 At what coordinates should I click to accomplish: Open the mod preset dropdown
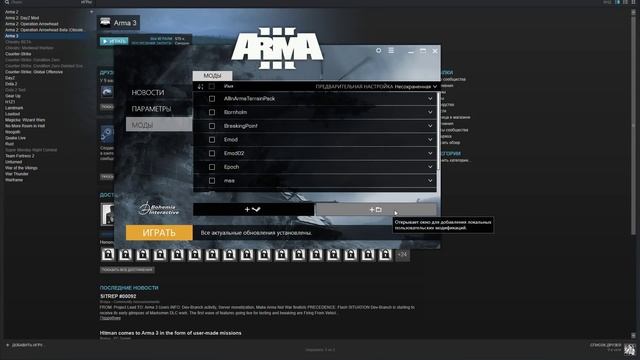point(416,87)
